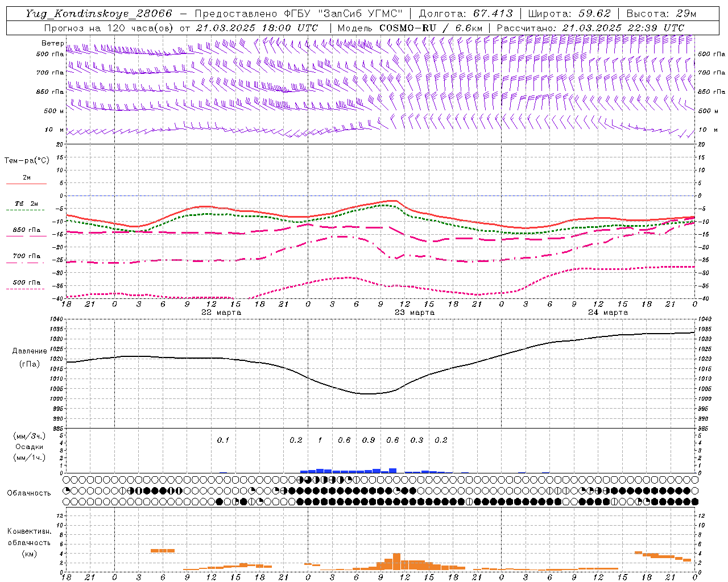The image size is (728, 582).
Task: Click the 24 марта date label
Action: tap(608, 313)
